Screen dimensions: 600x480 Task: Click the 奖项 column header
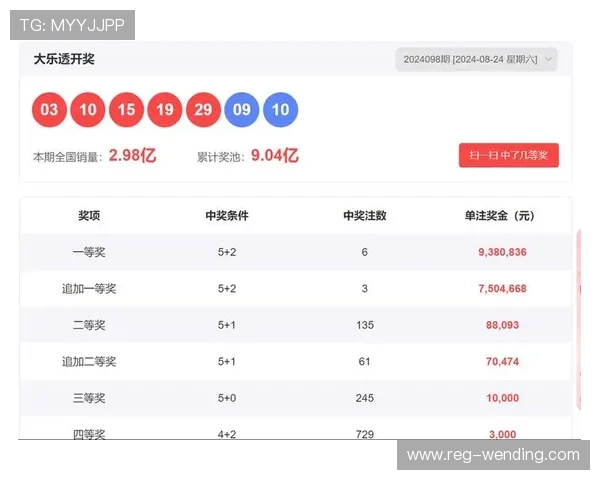pos(89,216)
